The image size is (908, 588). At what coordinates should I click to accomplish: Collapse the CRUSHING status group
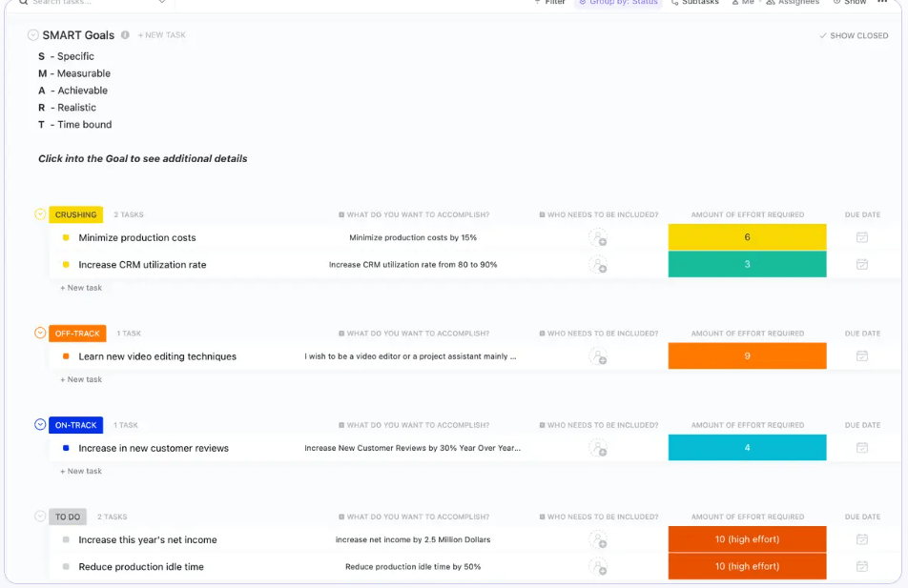(40, 214)
